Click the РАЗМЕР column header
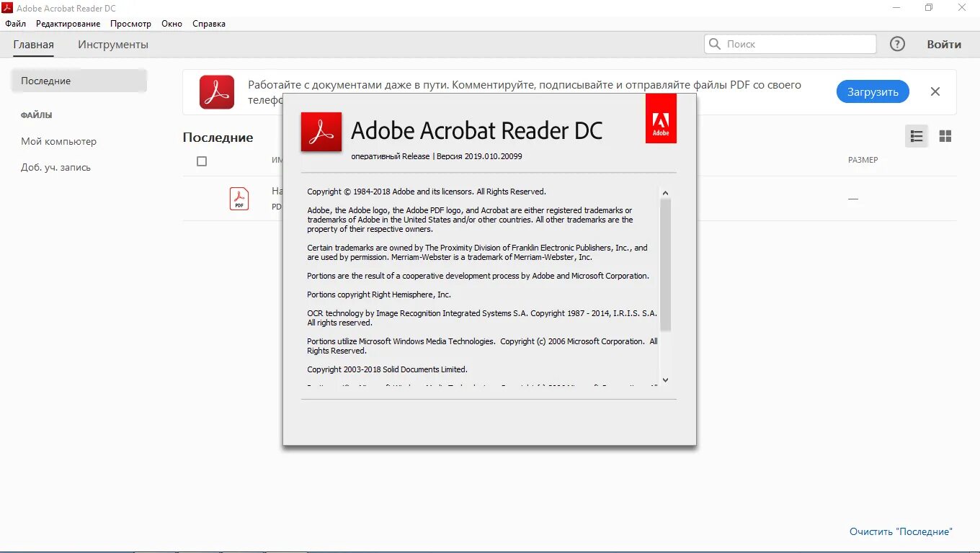The width and height of the screenshot is (980, 553). [x=863, y=160]
